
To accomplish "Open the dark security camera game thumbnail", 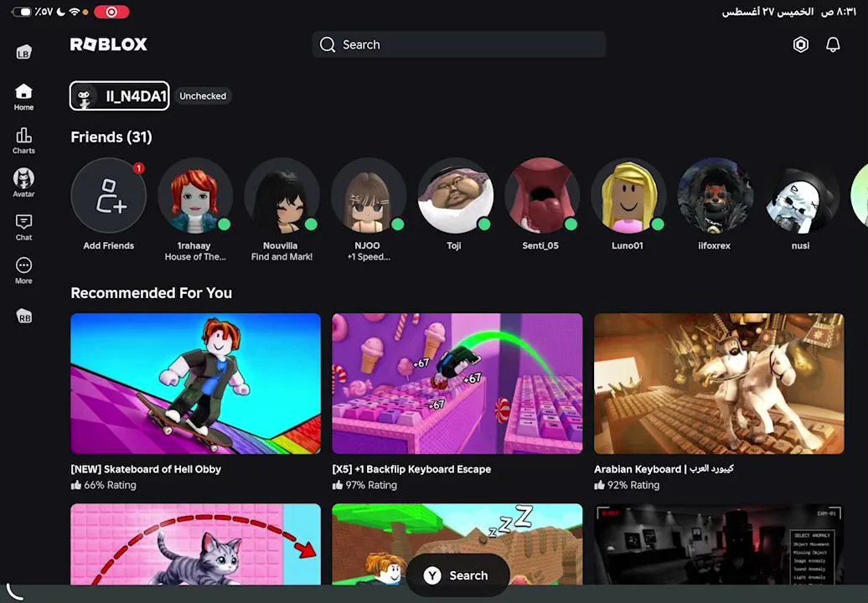I will click(719, 544).
